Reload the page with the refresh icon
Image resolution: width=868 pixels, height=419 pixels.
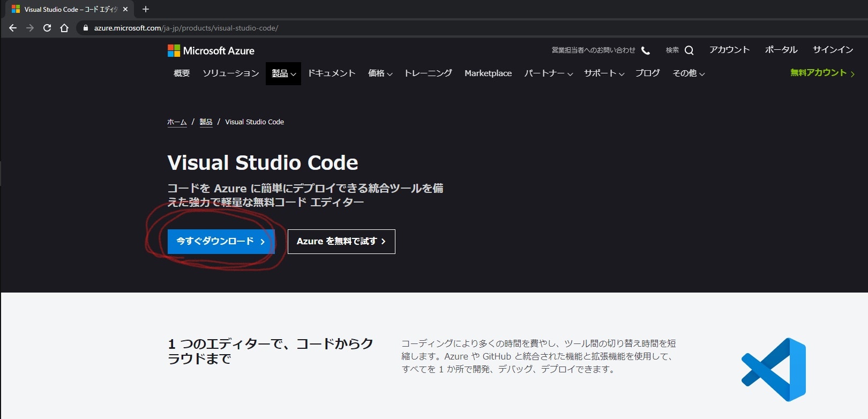[47, 28]
